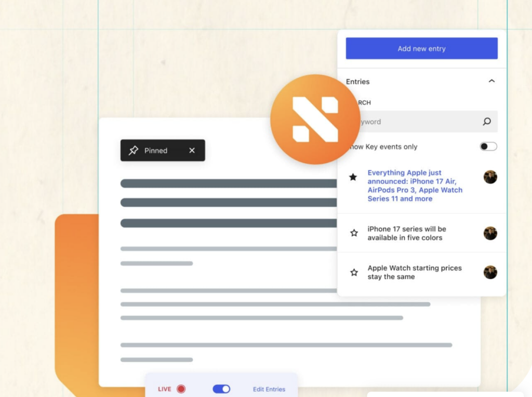Click author avatar on iPhone 17 series entry

pyautogui.click(x=490, y=233)
